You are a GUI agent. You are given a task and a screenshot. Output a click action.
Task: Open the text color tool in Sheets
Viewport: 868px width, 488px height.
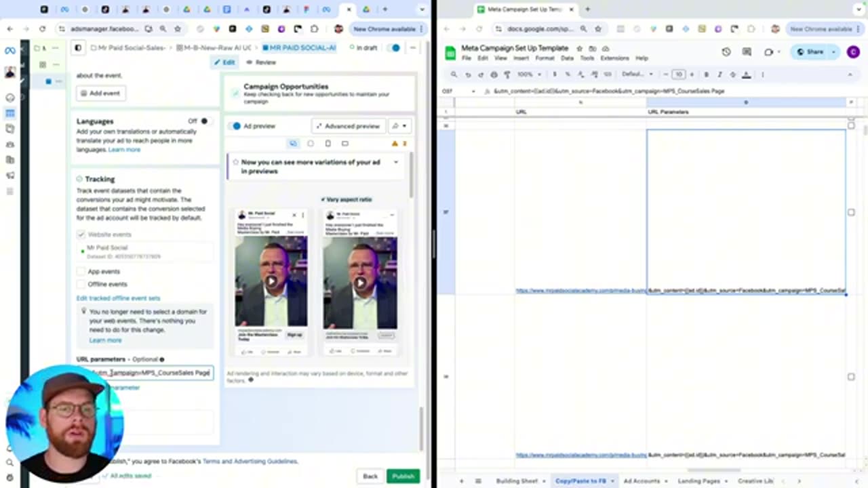point(747,75)
